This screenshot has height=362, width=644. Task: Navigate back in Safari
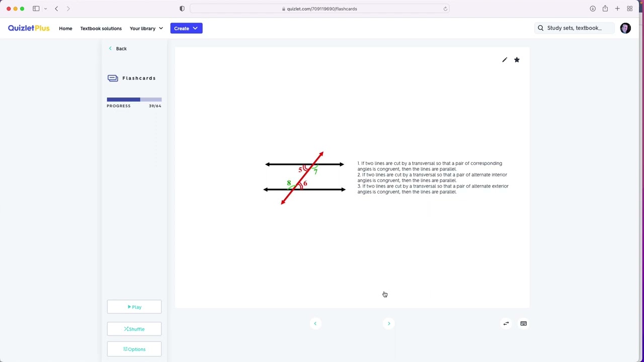coord(56,9)
